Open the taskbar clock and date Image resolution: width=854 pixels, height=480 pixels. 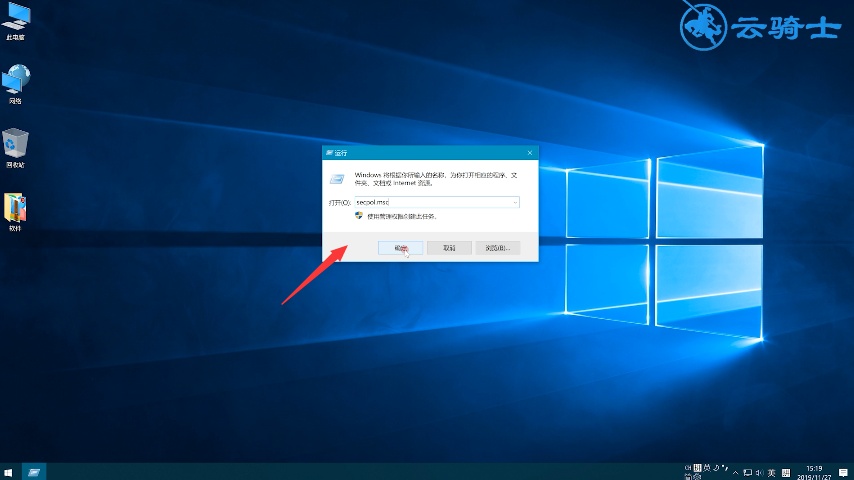click(814, 472)
